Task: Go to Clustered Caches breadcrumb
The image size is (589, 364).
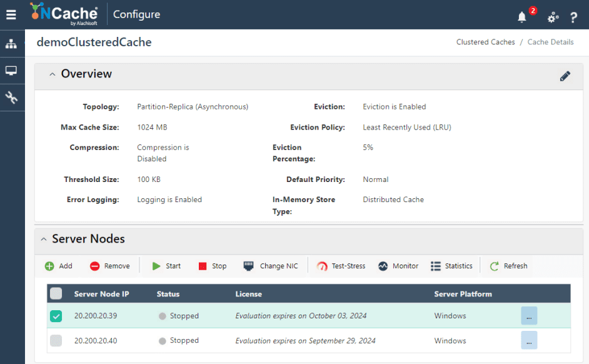Action: 485,42
